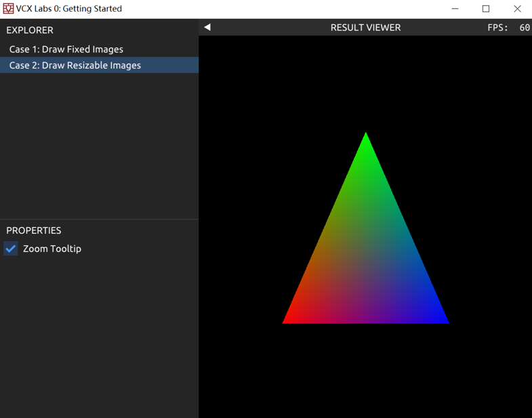The image size is (532, 418).
Task: Click the center of the gradient triangle
Action: pos(366,260)
